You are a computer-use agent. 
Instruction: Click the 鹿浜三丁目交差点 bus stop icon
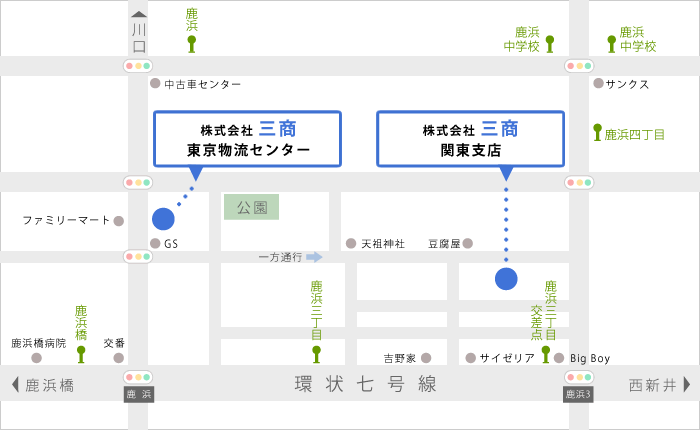click(x=546, y=354)
